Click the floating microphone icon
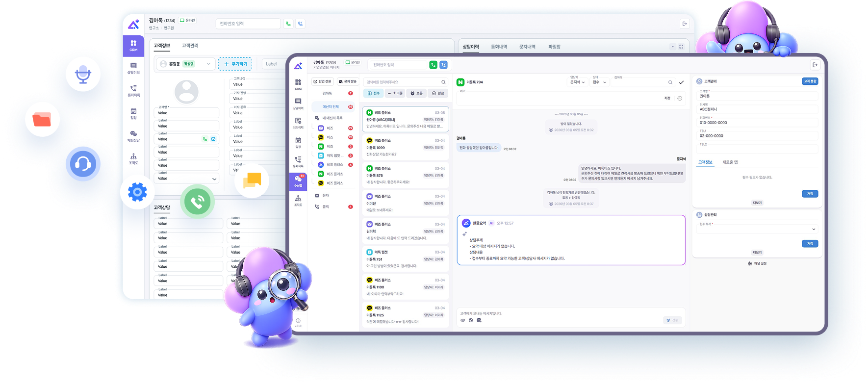Viewport: 868px width, 384px height. click(x=83, y=74)
